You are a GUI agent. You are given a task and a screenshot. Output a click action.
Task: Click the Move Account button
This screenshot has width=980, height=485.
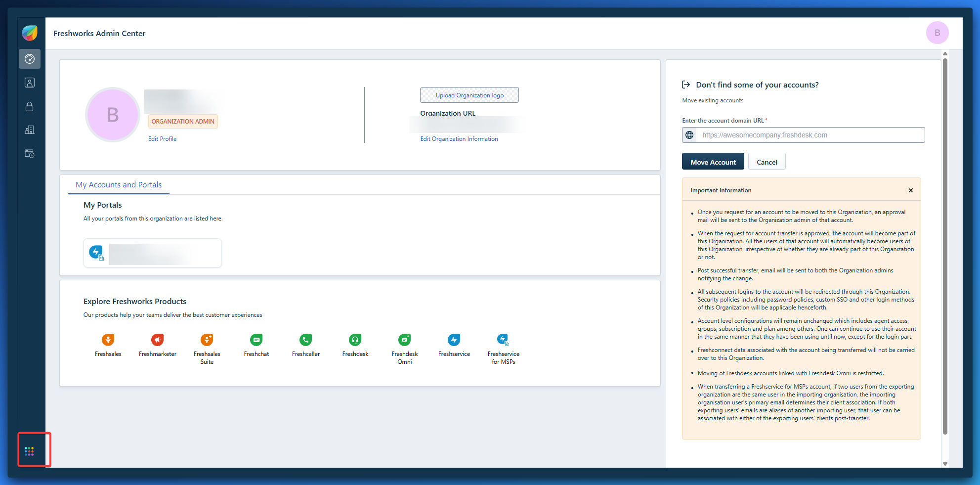click(x=713, y=162)
